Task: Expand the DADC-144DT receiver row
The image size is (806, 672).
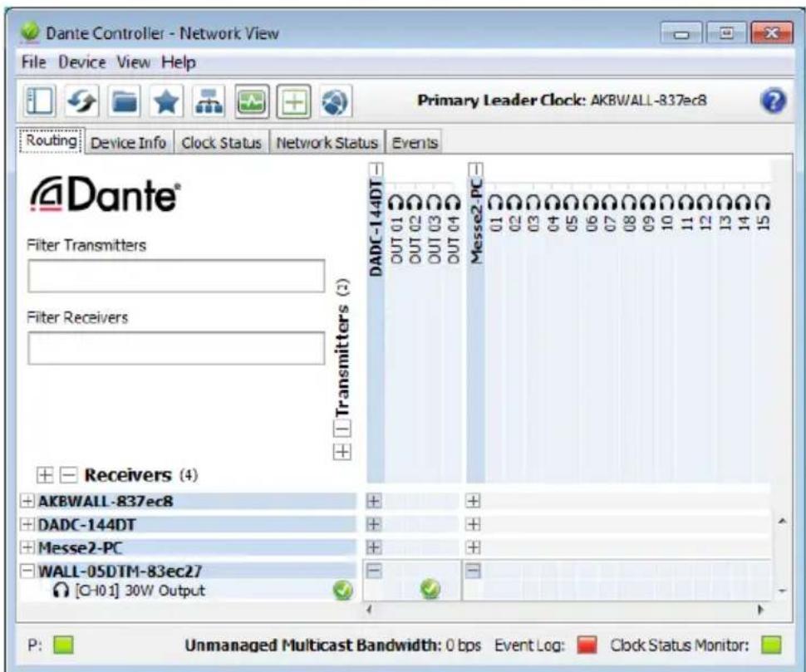Action: (x=27, y=524)
